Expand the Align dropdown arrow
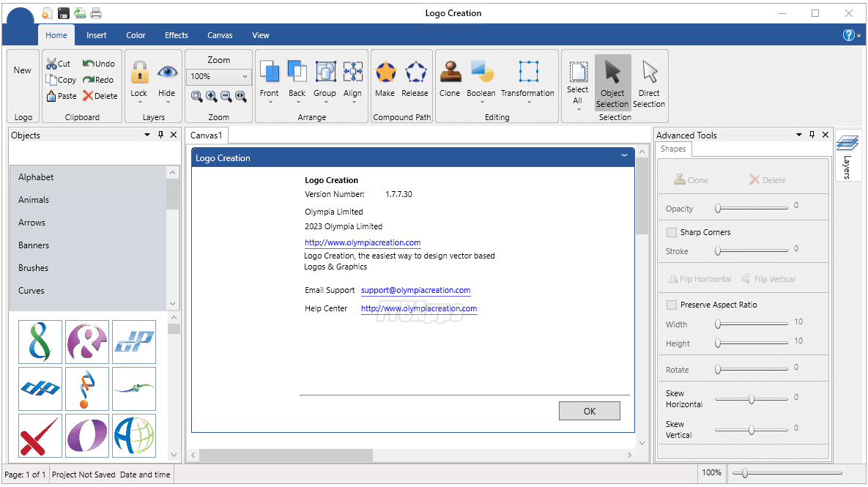 353,103
